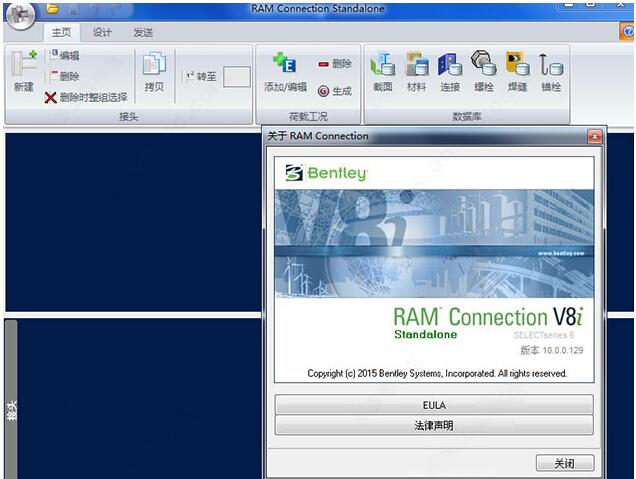Switch to the 主页 ribbon tab
The width and height of the screenshot is (636, 479).
pyautogui.click(x=62, y=32)
